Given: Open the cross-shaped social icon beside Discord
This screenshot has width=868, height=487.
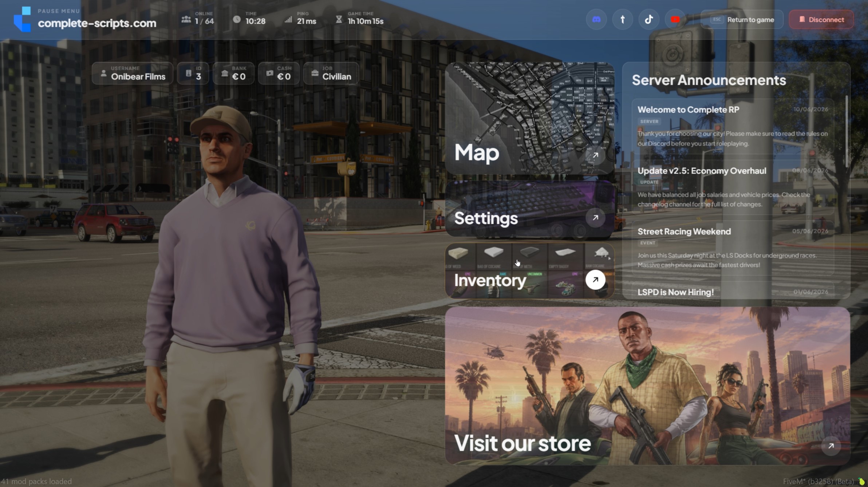Looking at the screenshot, I should click(x=623, y=20).
